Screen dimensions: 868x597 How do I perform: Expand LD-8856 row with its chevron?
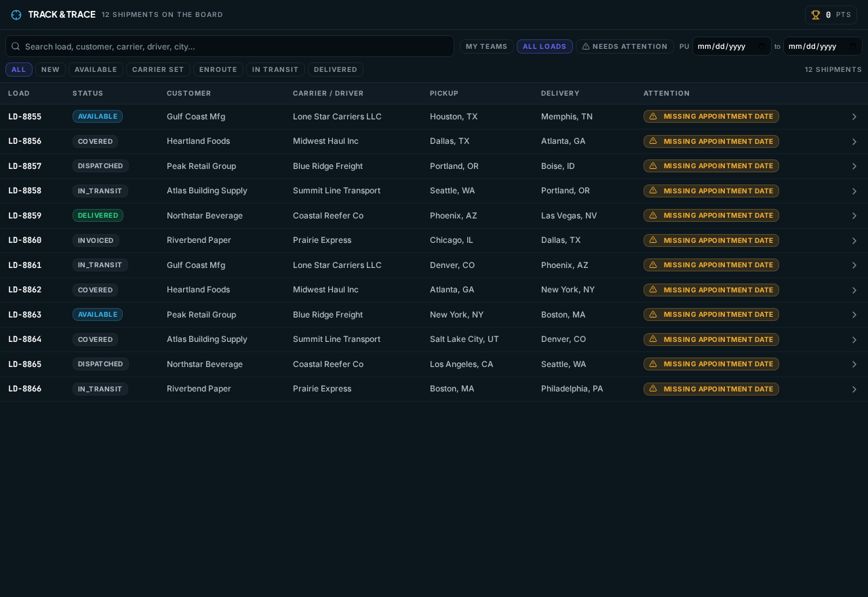[854, 142]
